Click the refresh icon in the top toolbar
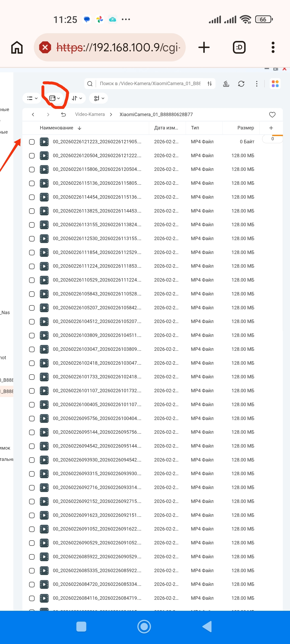Screen dimensions: 290x644 coord(241,84)
